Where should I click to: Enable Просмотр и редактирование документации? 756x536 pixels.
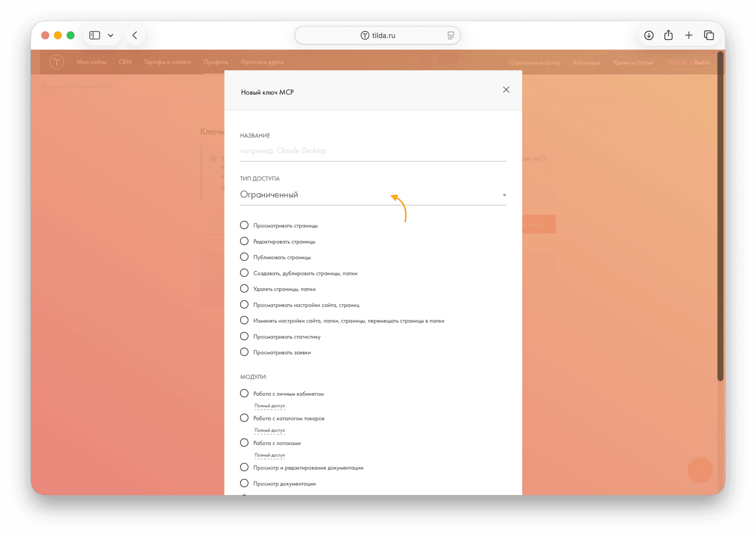pos(244,467)
